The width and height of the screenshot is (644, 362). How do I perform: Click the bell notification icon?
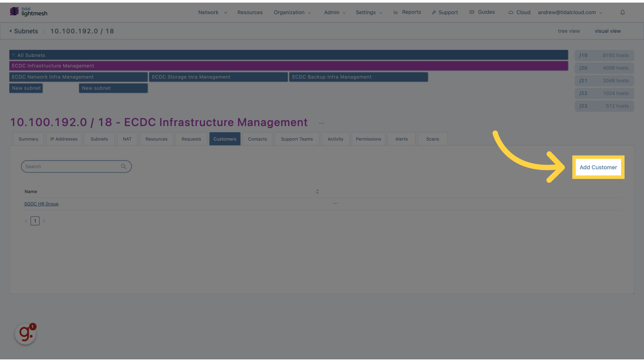pyautogui.click(x=622, y=12)
